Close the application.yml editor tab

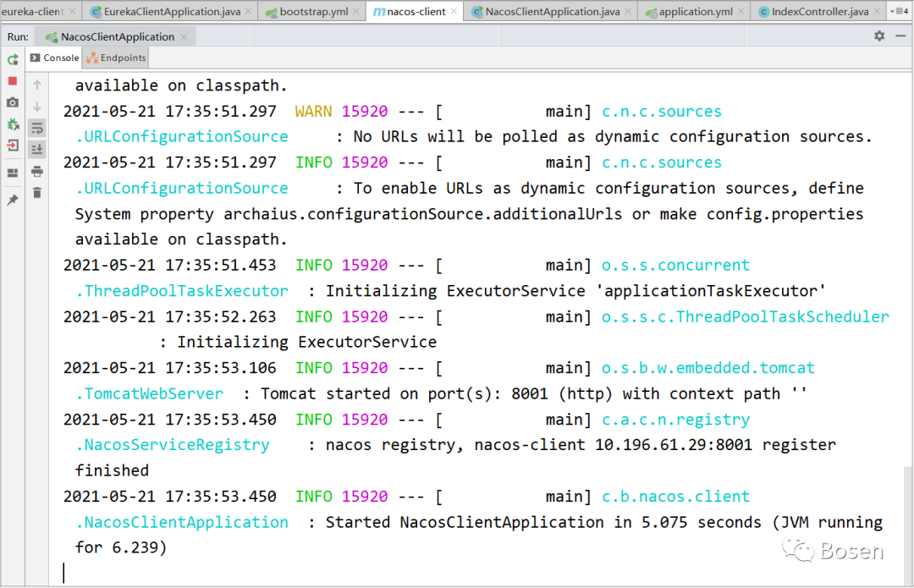(x=741, y=12)
